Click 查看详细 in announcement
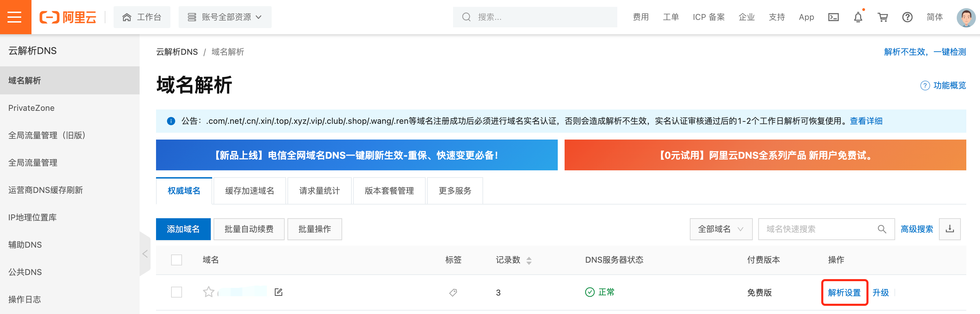This screenshot has height=314, width=980. (866, 121)
